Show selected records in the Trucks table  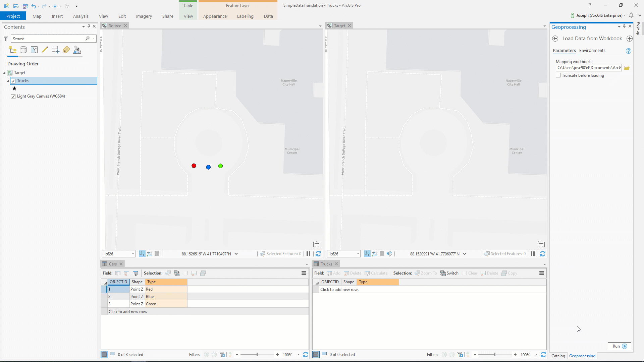pyautogui.click(x=324, y=354)
